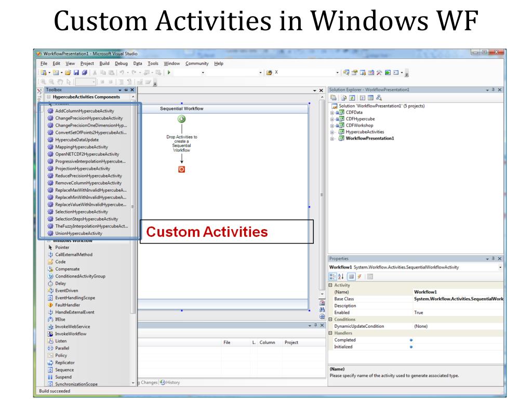Open the File menu
The image size is (532, 399).
(x=44, y=63)
